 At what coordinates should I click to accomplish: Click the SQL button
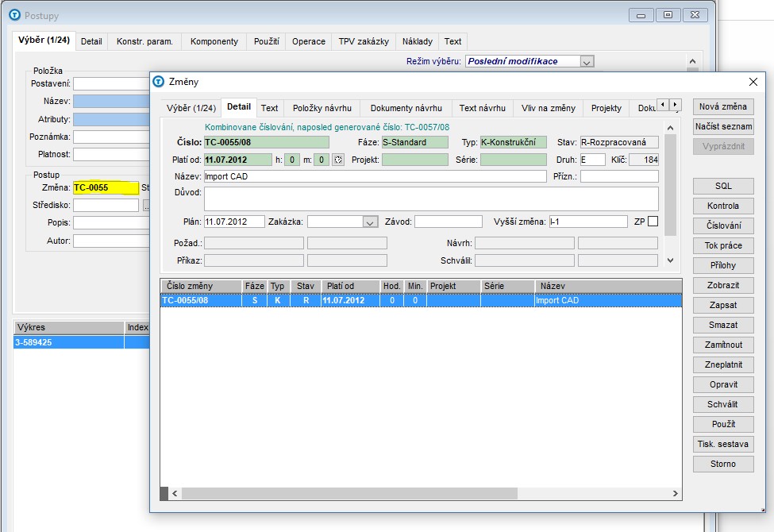[723, 187]
